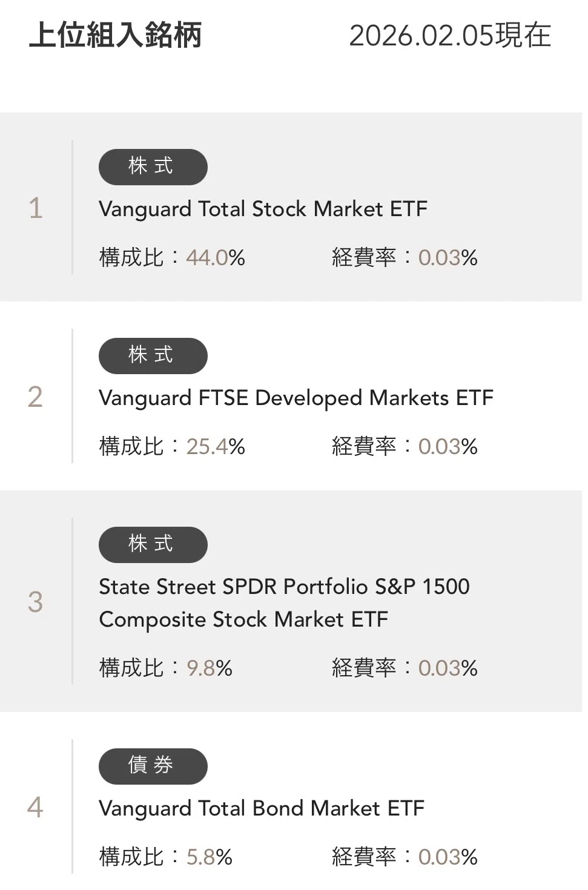The width and height of the screenshot is (588, 890).
Task: Click the 44.0% 構成比 value
Action: (x=216, y=257)
